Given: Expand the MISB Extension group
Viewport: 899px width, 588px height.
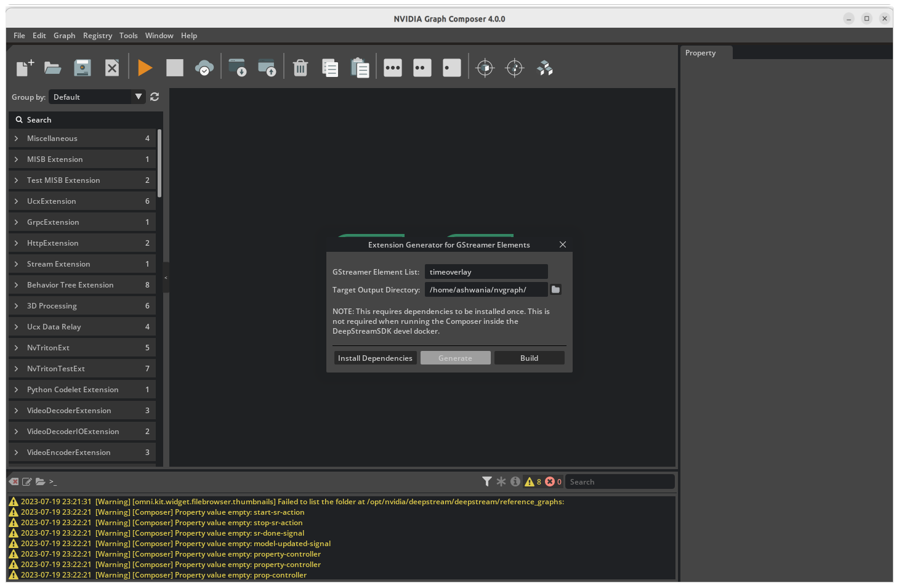Looking at the screenshot, I should (x=82, y=159).
